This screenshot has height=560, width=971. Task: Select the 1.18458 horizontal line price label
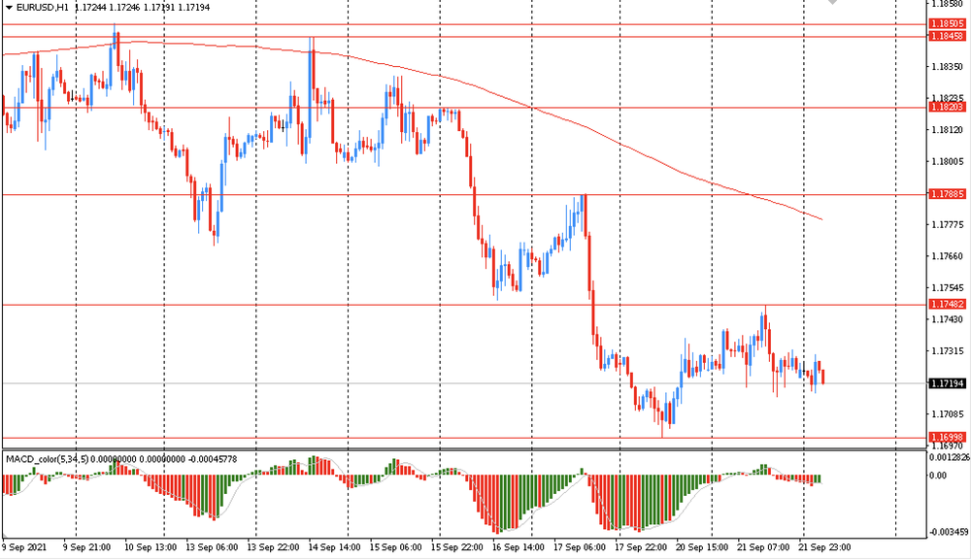point(948,36)
